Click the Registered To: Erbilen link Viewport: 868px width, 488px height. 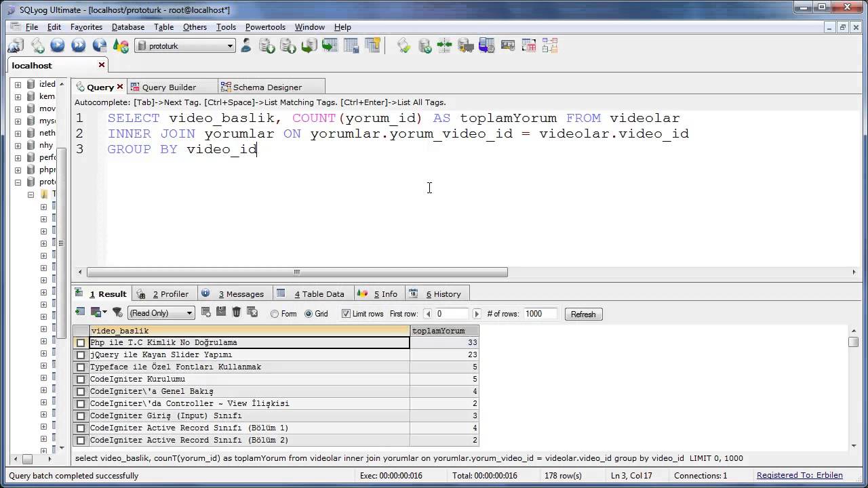[x=800, y=476]
